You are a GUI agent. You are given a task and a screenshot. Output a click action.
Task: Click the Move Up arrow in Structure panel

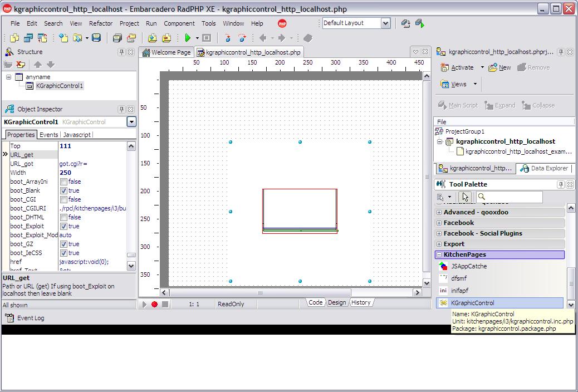(38, 65)
